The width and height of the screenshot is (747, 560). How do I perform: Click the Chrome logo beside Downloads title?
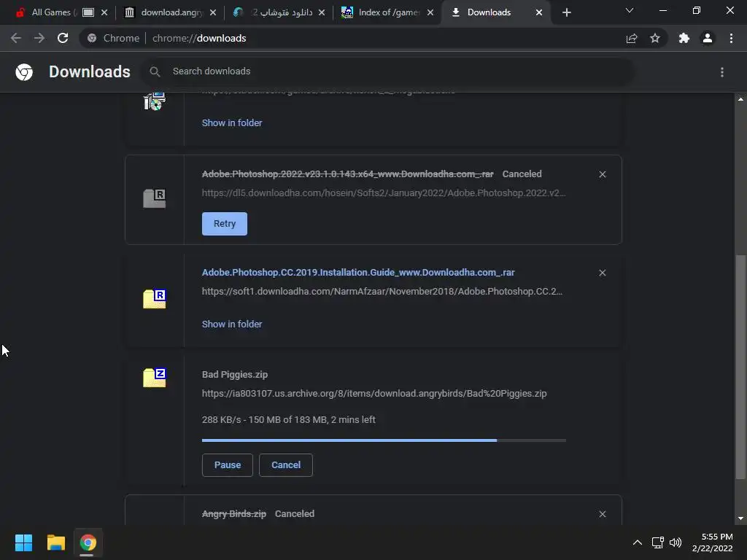coord(24,72)
